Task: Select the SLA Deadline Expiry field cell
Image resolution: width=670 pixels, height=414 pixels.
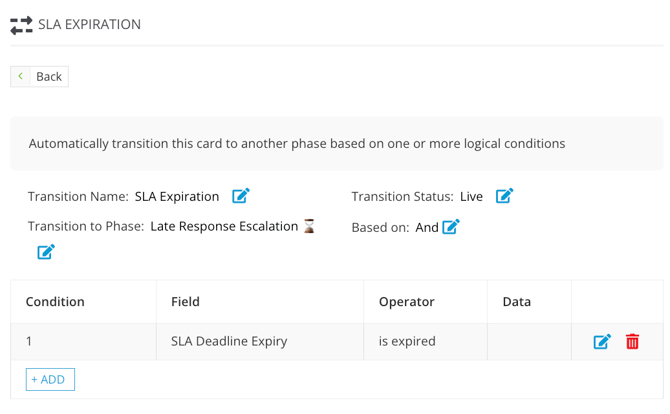Action: [260, 341]
